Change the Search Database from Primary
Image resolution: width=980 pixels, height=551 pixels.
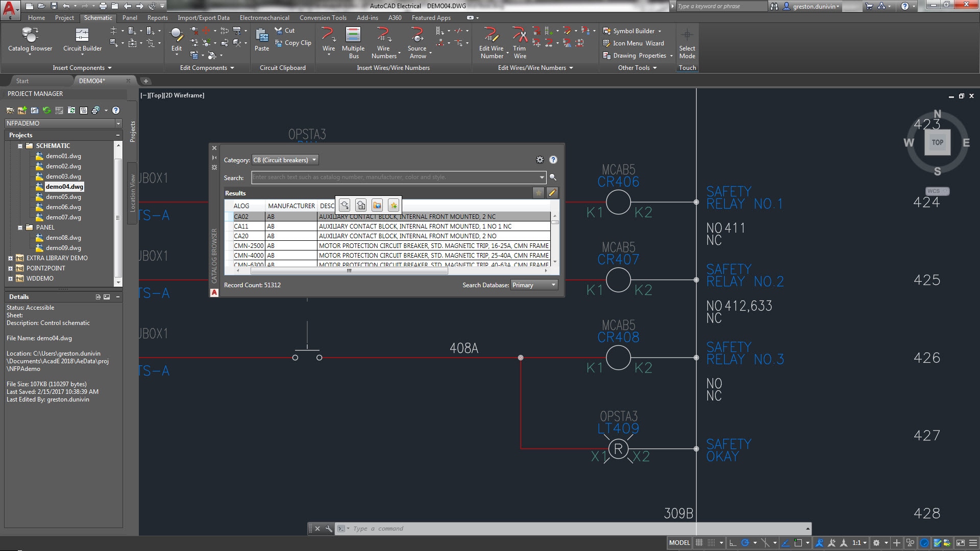[553, 285]
